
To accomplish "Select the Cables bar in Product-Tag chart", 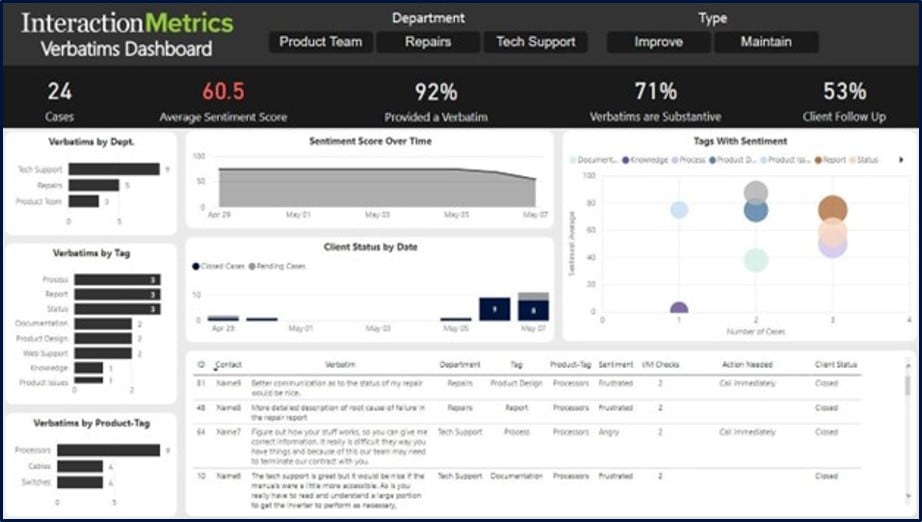I will click(x=80, y=466).
